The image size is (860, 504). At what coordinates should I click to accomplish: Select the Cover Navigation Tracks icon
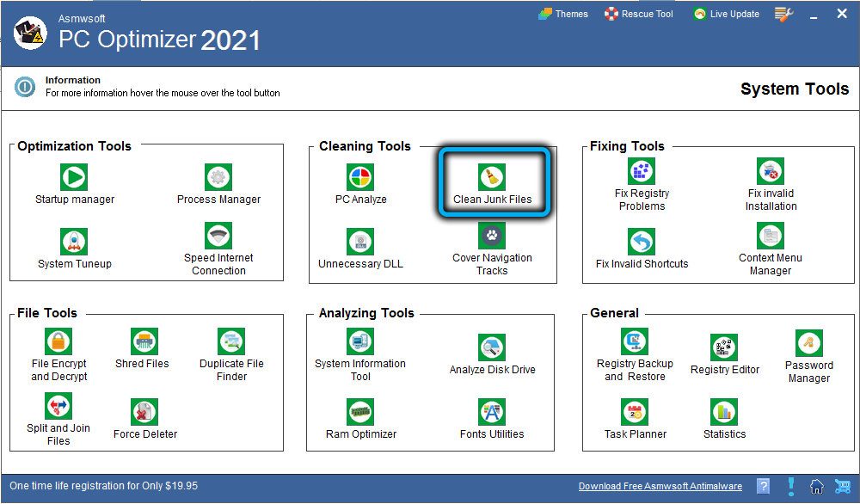coord(492,236)
